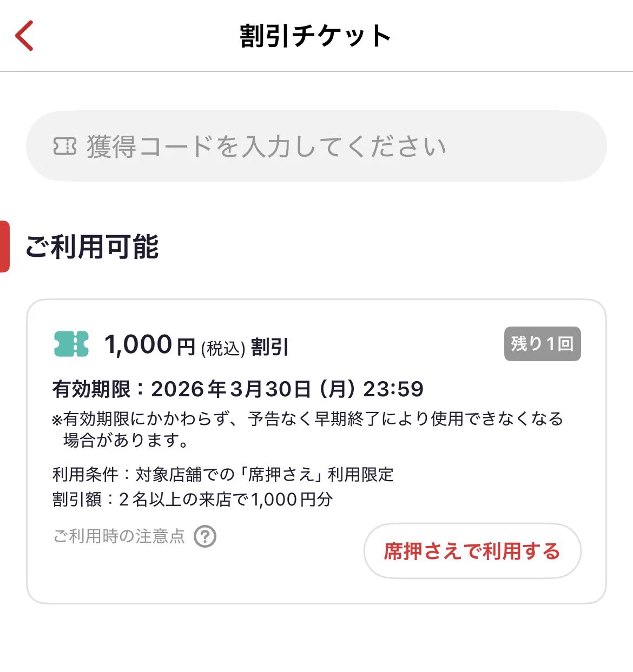Viewport: 633px width, 672px height.
Task: Tap the red back arrow icon
Action: click(x=24, y=36)
